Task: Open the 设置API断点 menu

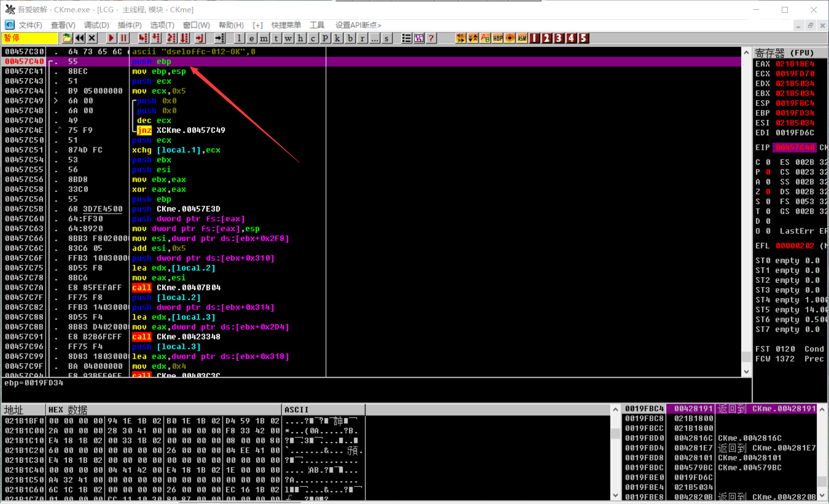Action: coord(358,25)
